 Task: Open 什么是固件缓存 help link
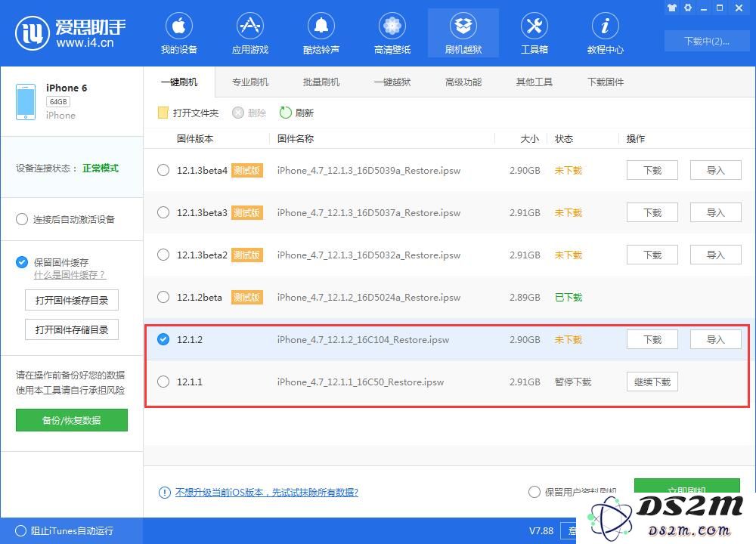click(70, 275)
